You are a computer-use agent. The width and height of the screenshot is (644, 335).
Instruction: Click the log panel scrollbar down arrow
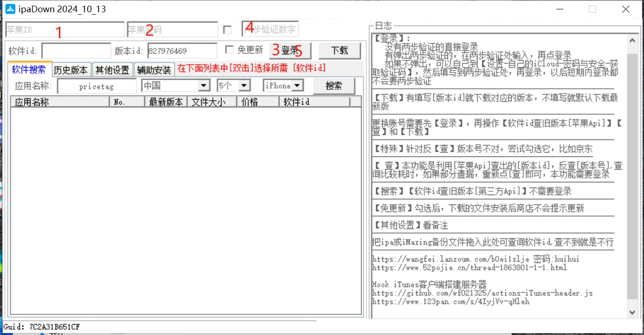[633, 312]
